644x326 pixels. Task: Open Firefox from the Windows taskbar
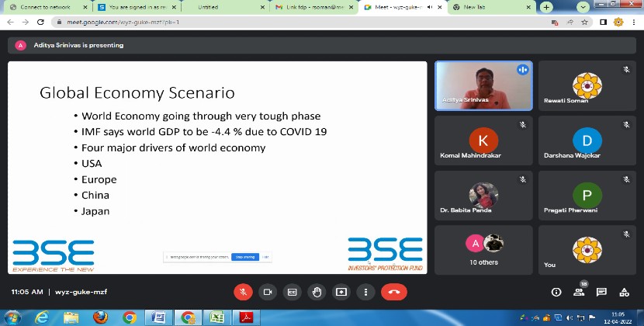99,317
